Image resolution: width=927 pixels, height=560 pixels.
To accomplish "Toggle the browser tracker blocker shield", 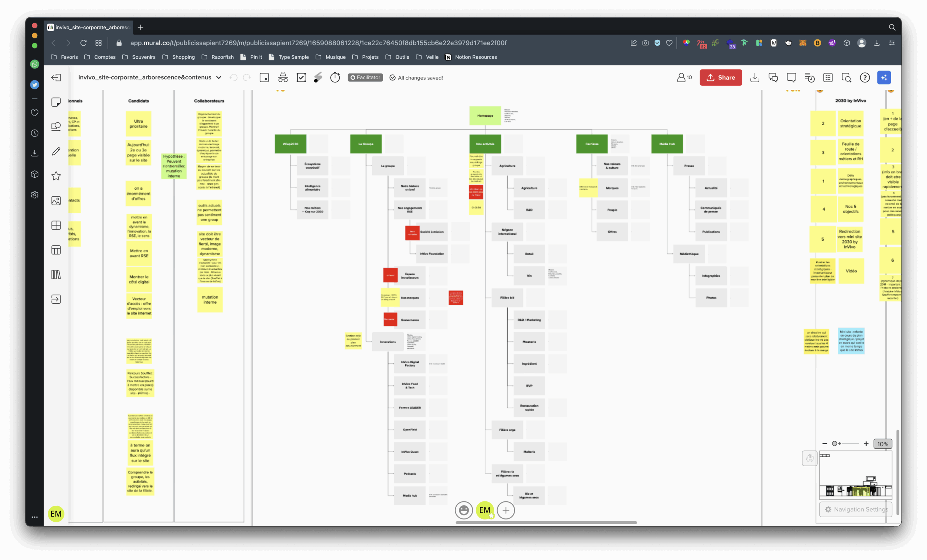I will [657, 43].
